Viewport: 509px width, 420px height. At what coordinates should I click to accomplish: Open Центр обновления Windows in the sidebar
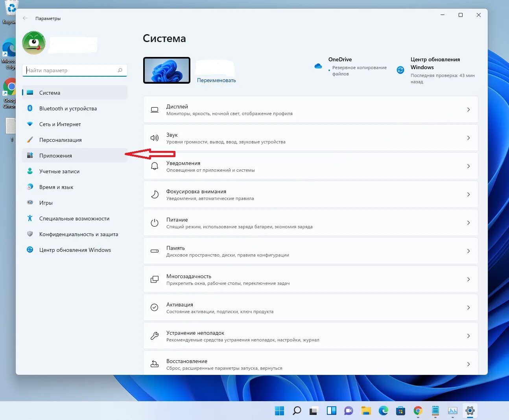[x=75, y=250]
